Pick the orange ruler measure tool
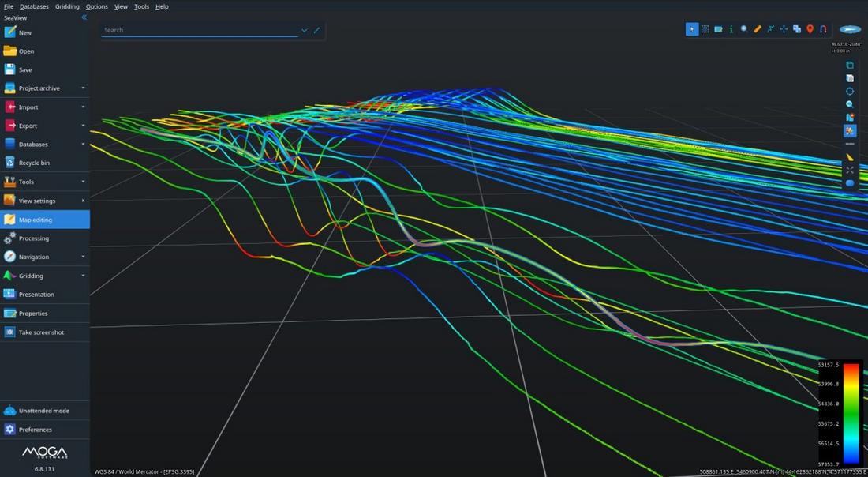The width and height of the screenshot is (868, 477). point(758,29)
